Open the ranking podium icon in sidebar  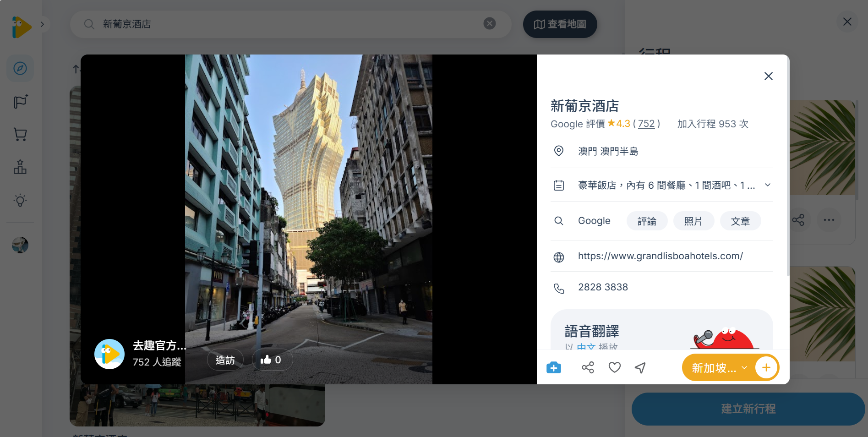click(x=20, y=167)
